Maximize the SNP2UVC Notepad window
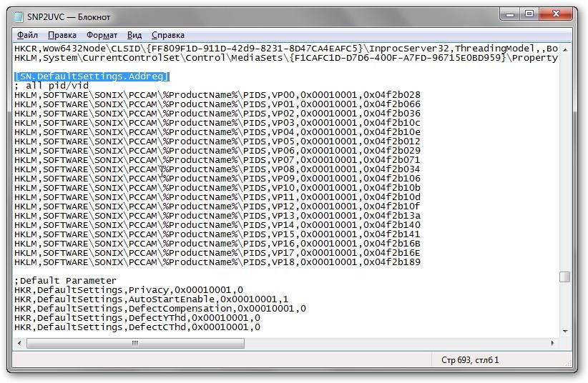This screenshot has width=588, height=383. point(529,14)
